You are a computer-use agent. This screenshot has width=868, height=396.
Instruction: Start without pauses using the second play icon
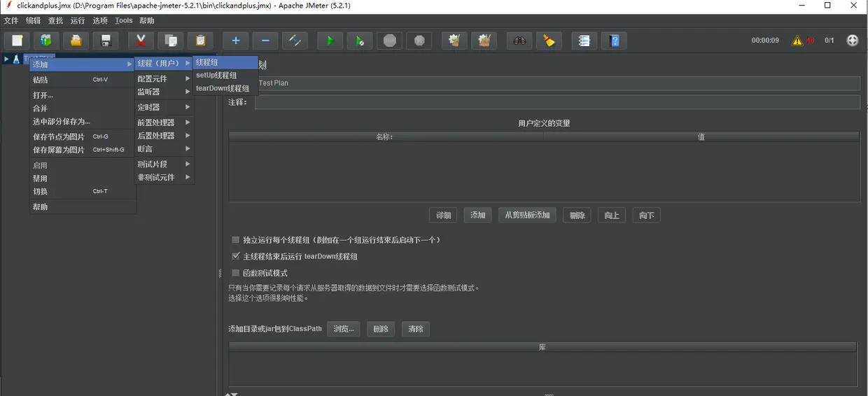pos(360,41)
